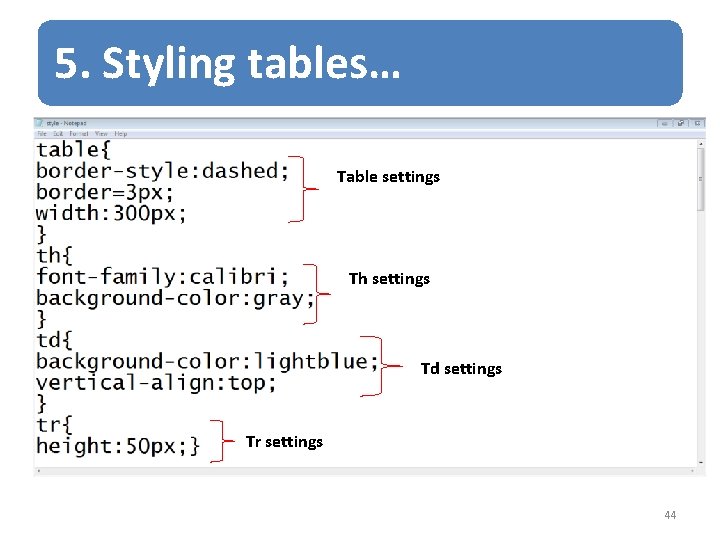
Task: Click the 'table{' line
Action: pos(73,150)
